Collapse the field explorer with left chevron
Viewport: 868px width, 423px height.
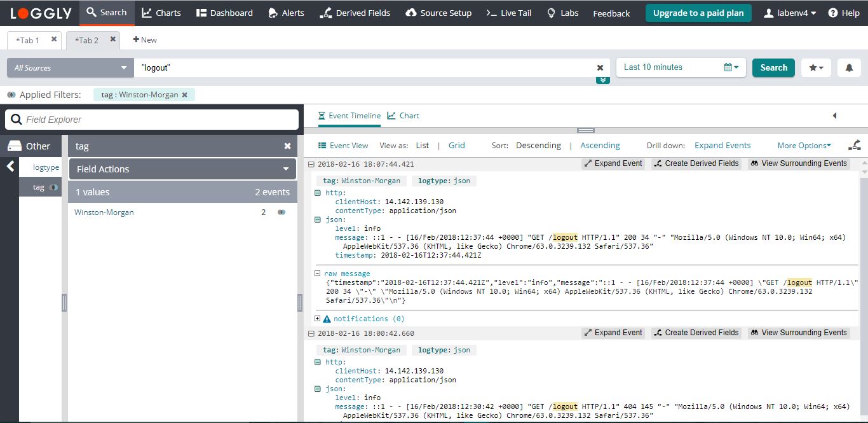click(10, 167)
